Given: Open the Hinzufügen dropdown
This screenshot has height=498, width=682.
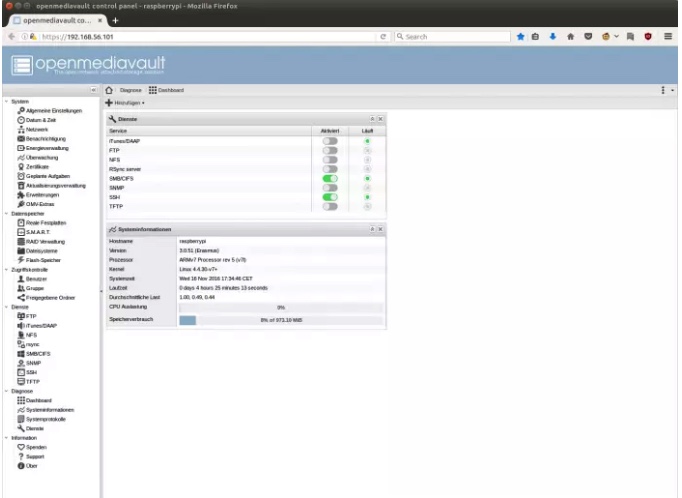Looking at the screenshot, I should [125, 103].
